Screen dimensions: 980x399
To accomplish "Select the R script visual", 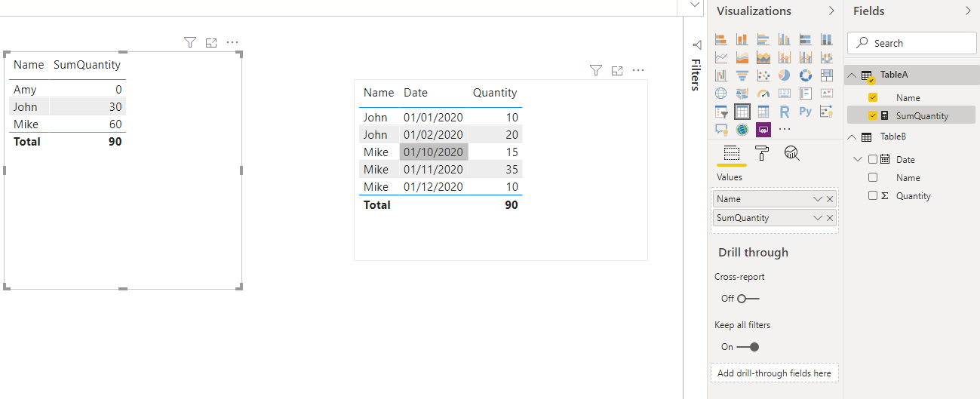I will (x=784, y=112).
